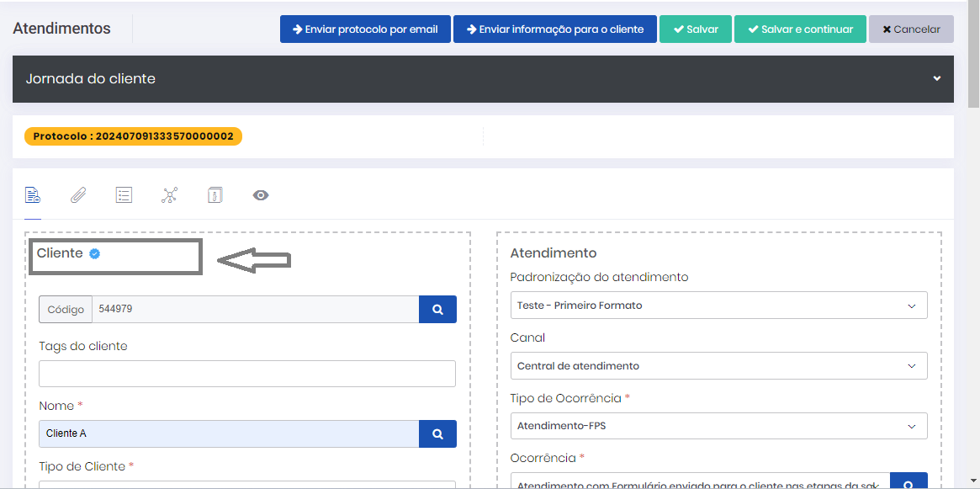Screen dimensions: 980x489
Task: Search client by Código magnifier button
Action: point(437,310)
